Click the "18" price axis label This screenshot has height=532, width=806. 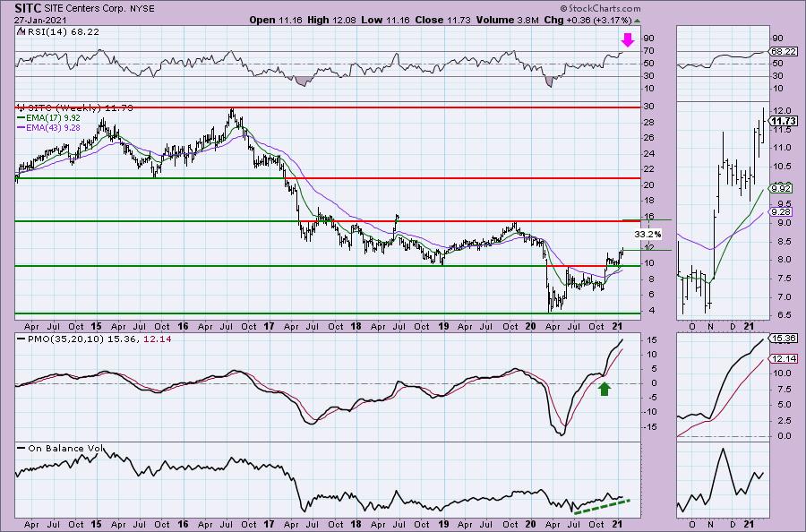tap(650, 201)
